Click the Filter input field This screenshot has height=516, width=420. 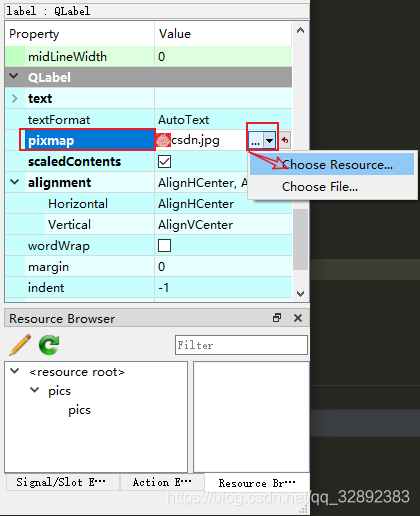pyautogui.click(x=241, y=345)
